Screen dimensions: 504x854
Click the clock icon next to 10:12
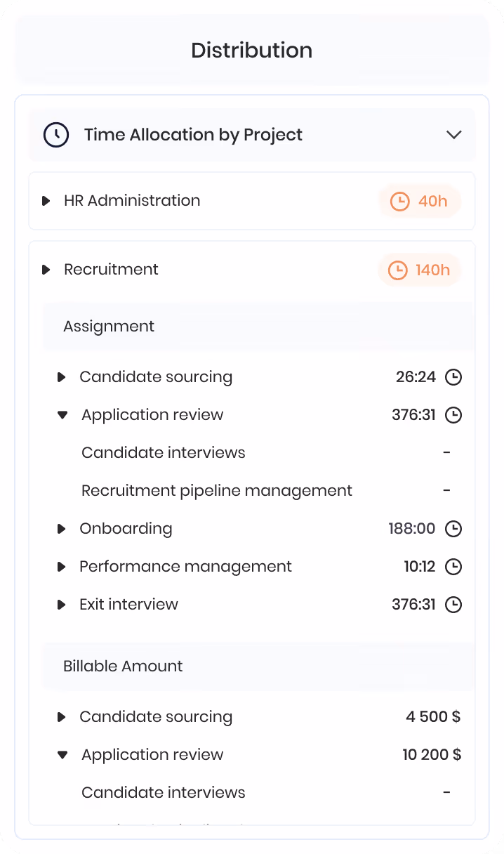coord(454,567)
